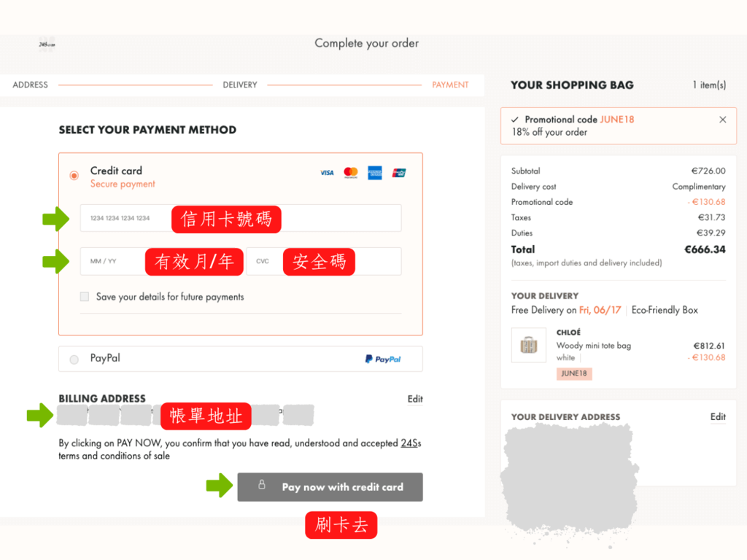Select the Credit card radio button
The width and height of the screenshot is (747, 560).
(74, 176)
